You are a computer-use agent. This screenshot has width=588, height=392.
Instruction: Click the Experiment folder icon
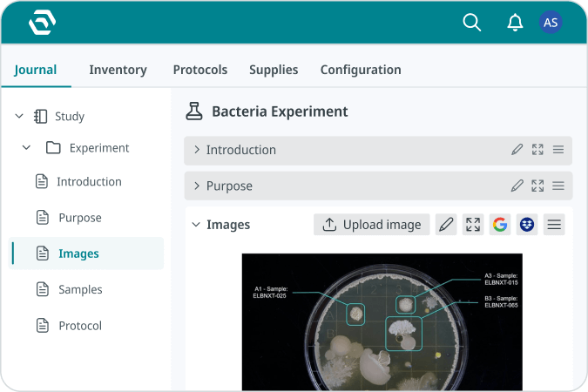pos(53,148)
